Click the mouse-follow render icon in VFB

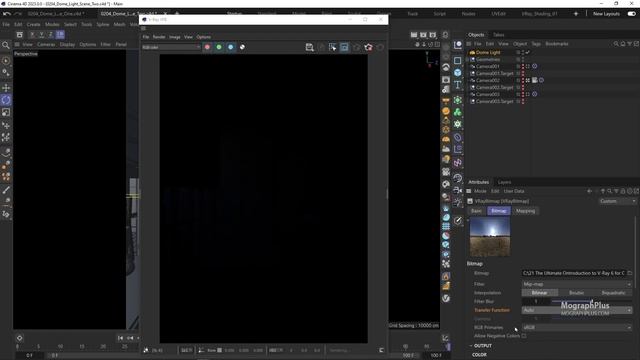pyautogui.click(x=333, y=47)
